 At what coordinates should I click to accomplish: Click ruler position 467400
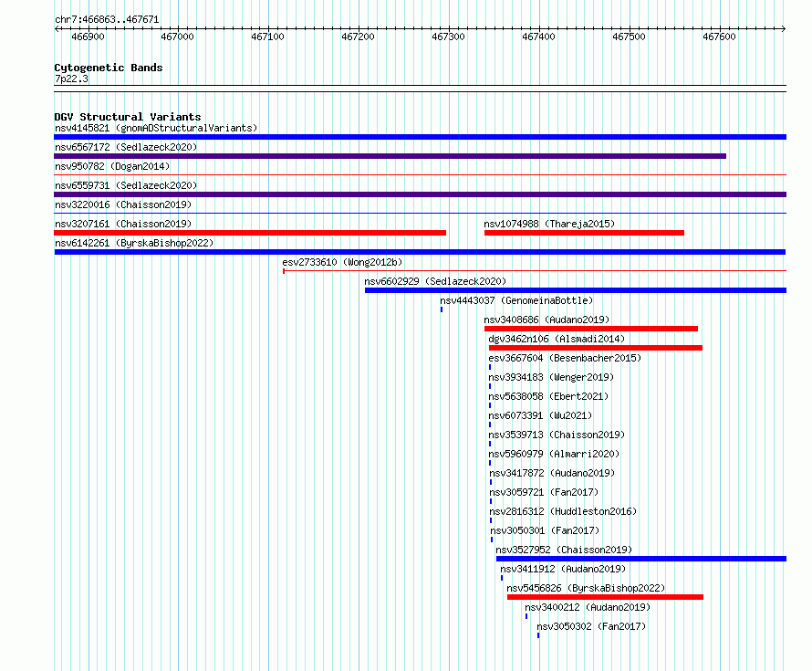pyautogui.click(x=538, y=37)
